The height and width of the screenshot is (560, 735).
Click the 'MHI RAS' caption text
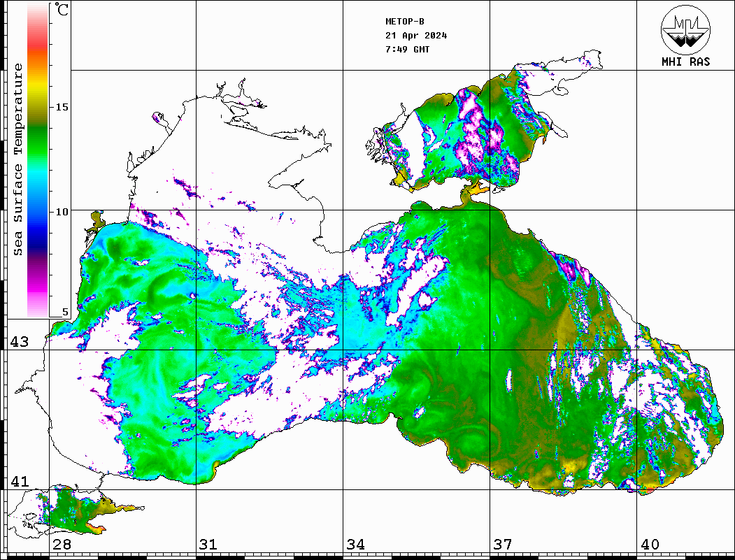click(x=685, y=62)
